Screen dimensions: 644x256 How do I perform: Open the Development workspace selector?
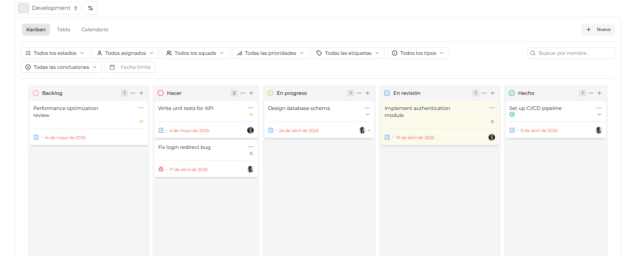tap(48, 8)
